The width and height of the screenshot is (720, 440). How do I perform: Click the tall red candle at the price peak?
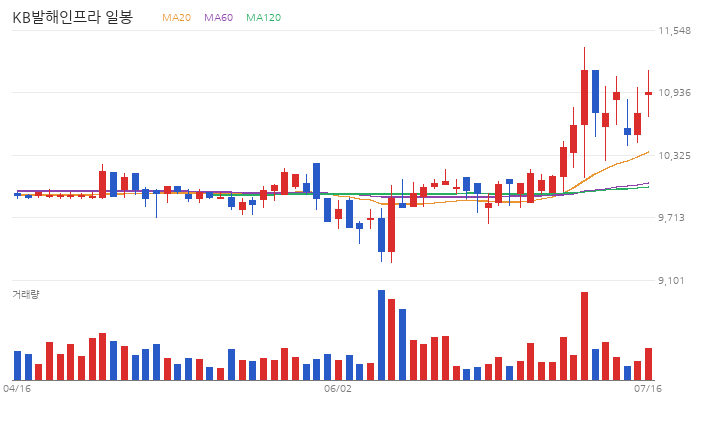pyautogui.click(x=585, y=97)
